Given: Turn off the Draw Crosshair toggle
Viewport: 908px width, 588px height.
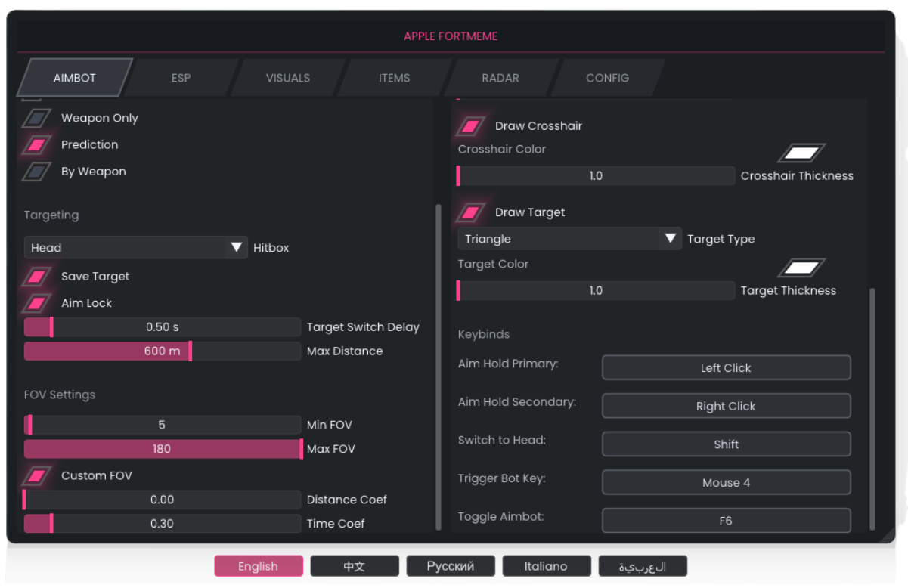Looking at the screenshot, I should click(470, 126).
